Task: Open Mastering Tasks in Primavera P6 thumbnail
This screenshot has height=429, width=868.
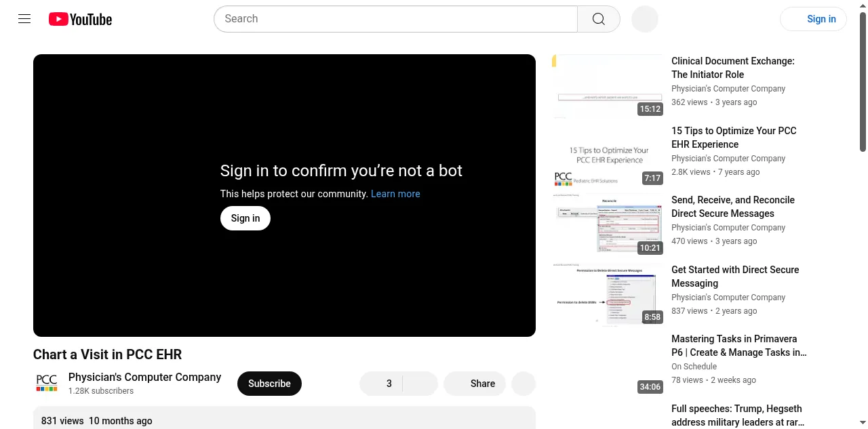Action: click(608, 363)
